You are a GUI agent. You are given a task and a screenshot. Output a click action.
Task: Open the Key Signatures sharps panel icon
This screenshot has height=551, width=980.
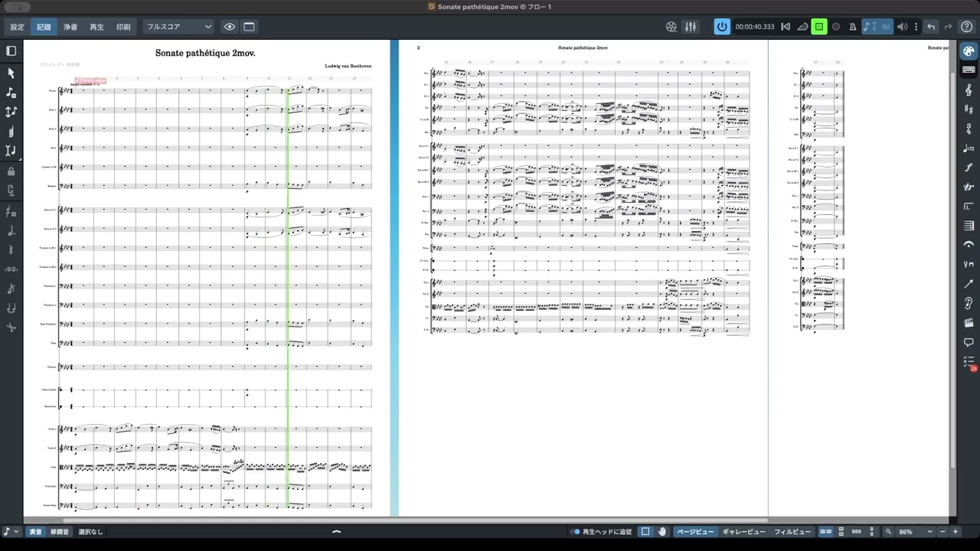click(969, 109)
